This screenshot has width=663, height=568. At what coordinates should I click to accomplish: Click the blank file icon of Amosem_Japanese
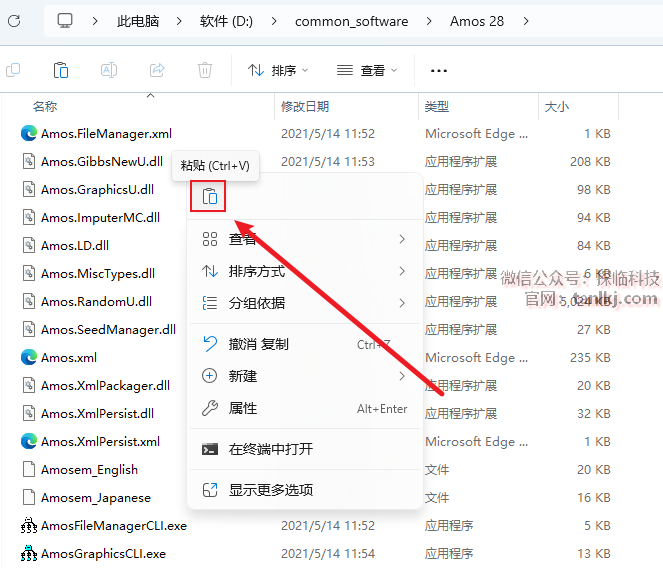pos(29,497)
